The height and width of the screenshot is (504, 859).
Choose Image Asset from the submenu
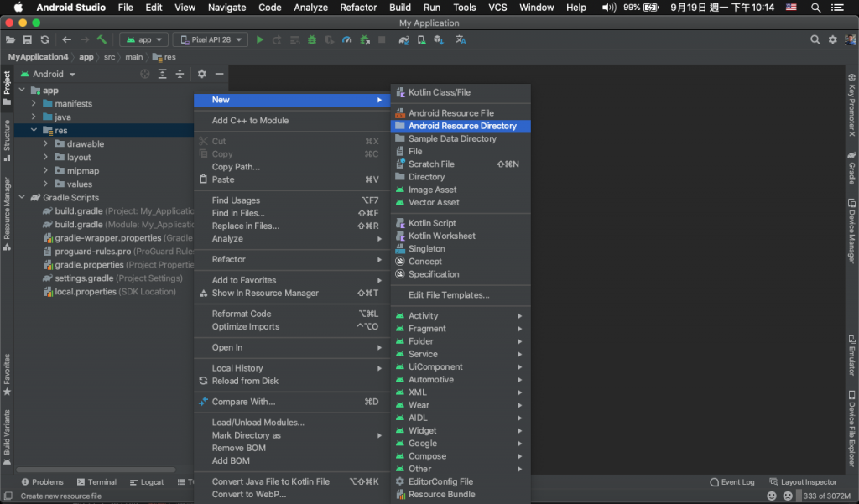click(461, 190)
